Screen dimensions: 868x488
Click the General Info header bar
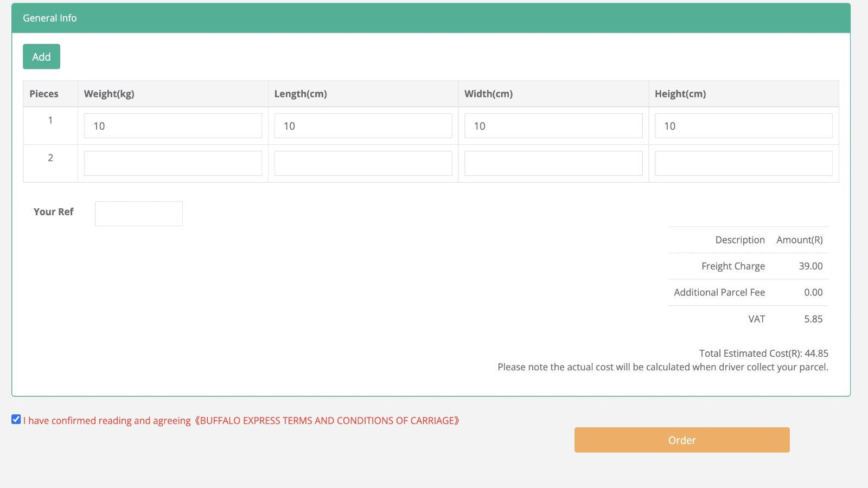pyautogui.click(x=49, y=17)
